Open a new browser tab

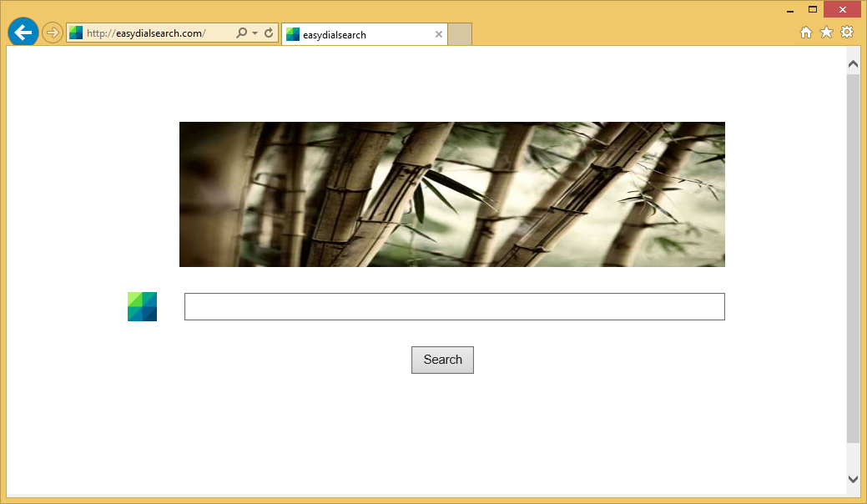pyautogui.click(x=460, y=34)
